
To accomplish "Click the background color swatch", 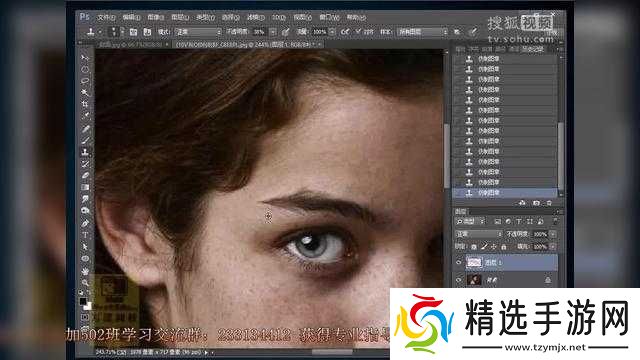I will point(88,306).
